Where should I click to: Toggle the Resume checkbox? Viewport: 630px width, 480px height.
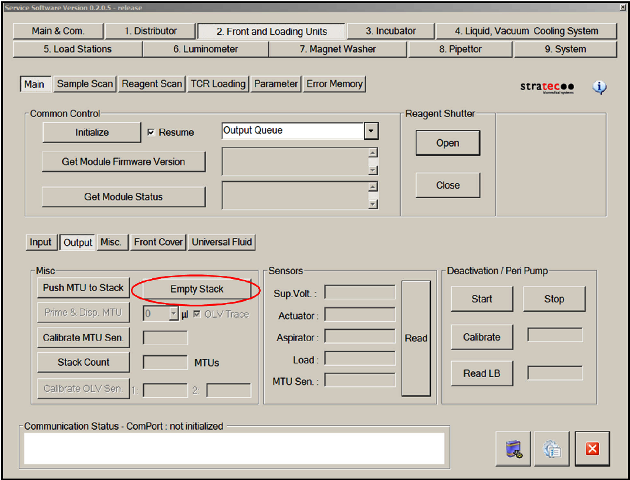(151, 132)
